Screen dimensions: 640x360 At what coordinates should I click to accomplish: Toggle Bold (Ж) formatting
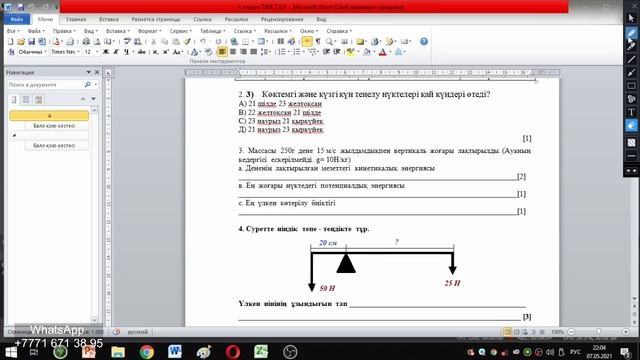click(x=106, y=52)
